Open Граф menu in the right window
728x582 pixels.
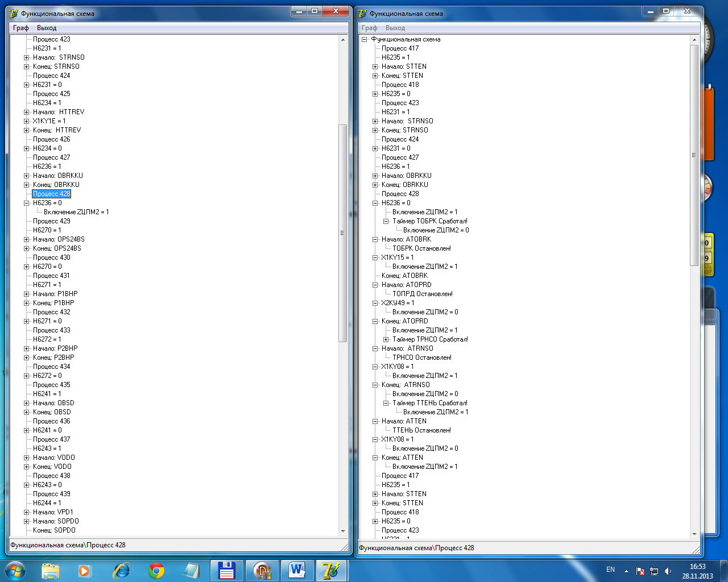(x=370, y=28)
